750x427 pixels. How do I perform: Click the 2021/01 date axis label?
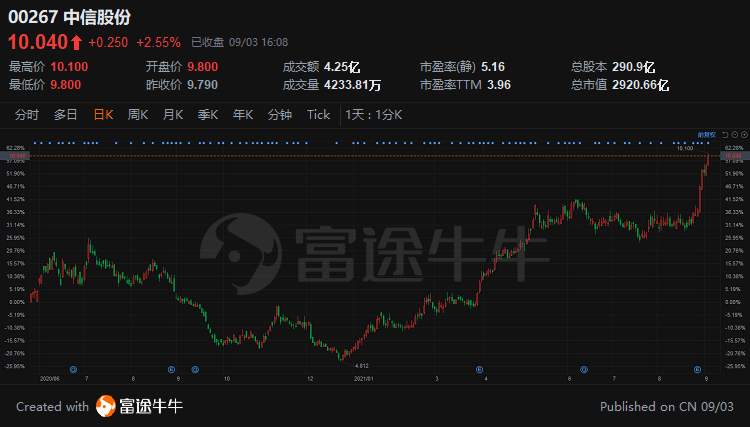point(363,379)
